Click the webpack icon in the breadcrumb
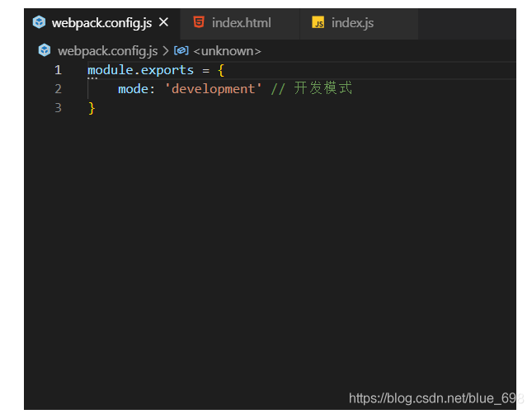Viewport: 532px width, 414px height. pos(45,50)
